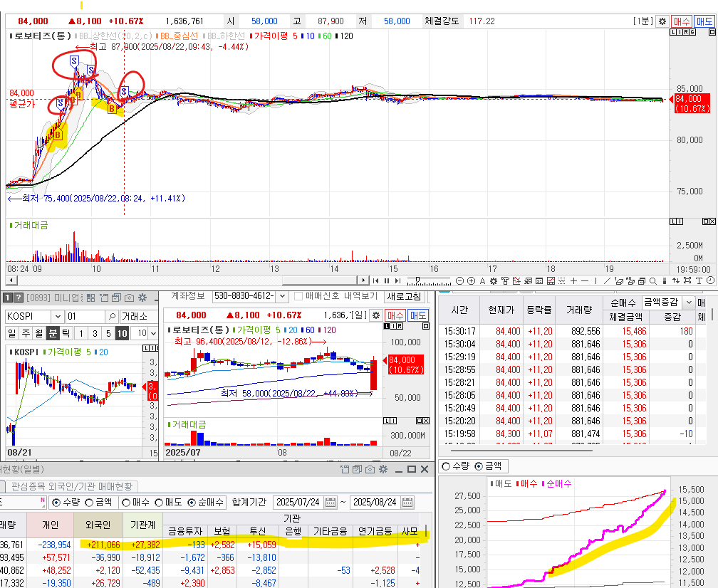The width and height of the screenshot is (718, 588).
Task: Click the magnifier icon in chart toolbar
Action: tap(653, 281)
